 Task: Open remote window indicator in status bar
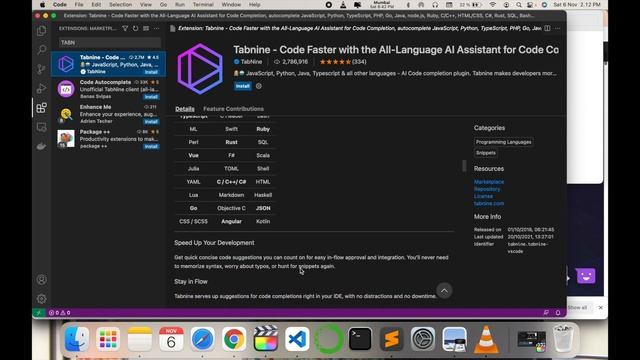pyautogui.click(x=39, y=313)
